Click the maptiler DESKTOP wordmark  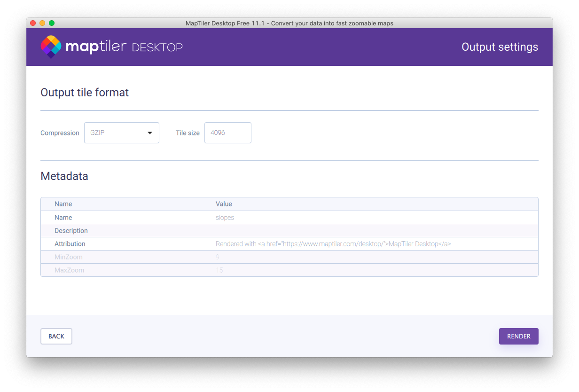point(124,47)
